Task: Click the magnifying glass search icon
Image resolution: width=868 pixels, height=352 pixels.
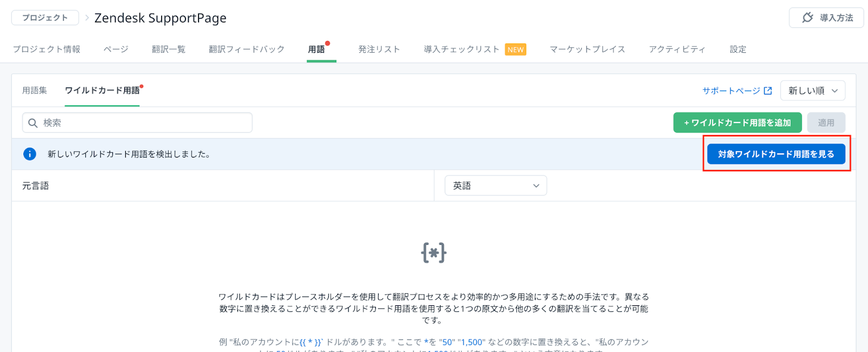Action: point(33,123)
